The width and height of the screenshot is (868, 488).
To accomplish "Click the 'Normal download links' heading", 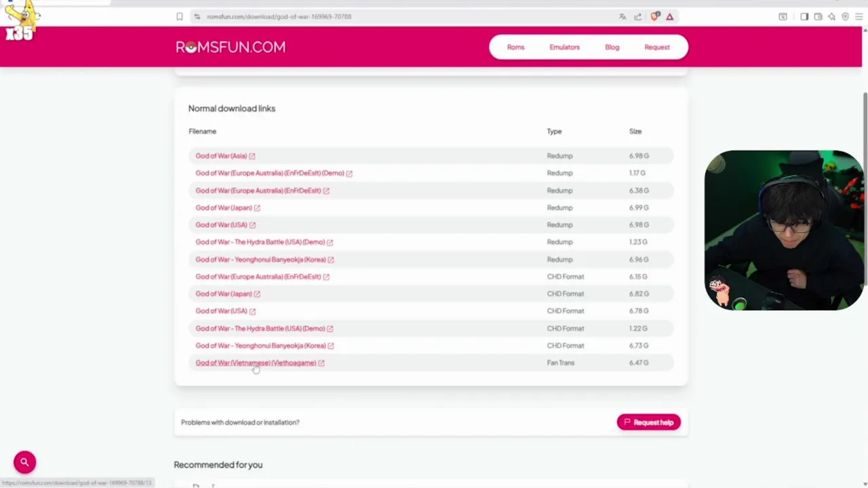I will click(x=231, y=108).
